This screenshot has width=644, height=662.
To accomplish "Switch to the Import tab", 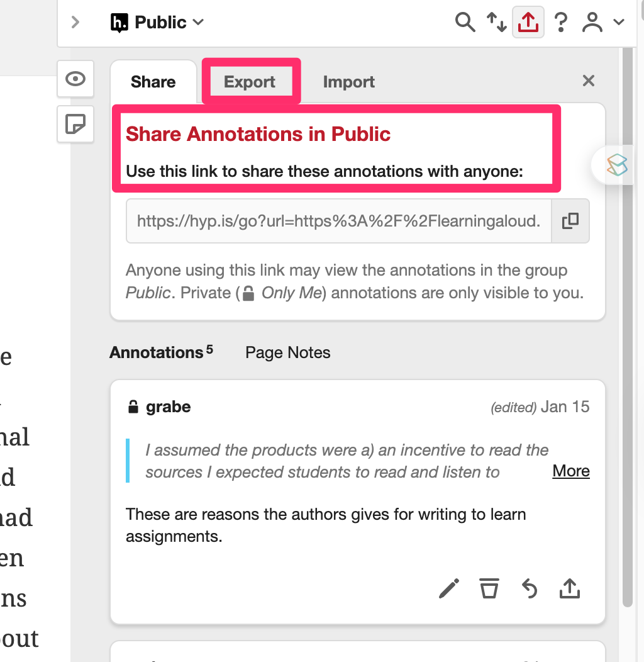I will click(348, 82).
